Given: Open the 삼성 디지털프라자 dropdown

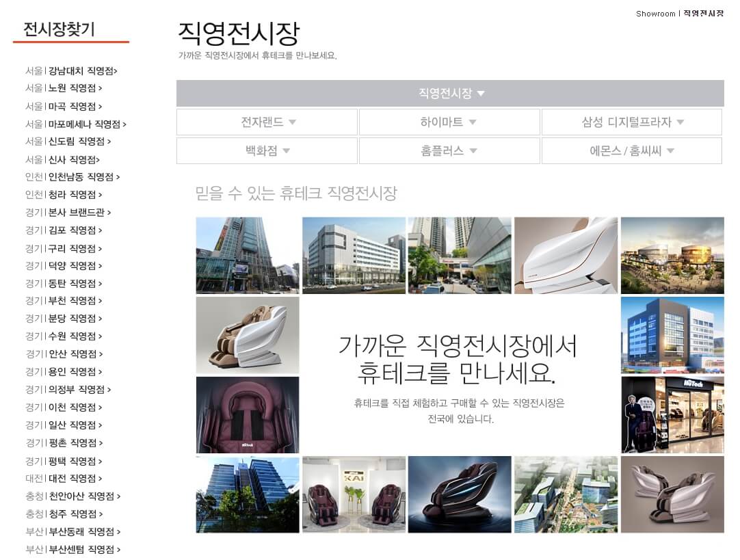Looking at the screenshot, I should coord(632,122).
